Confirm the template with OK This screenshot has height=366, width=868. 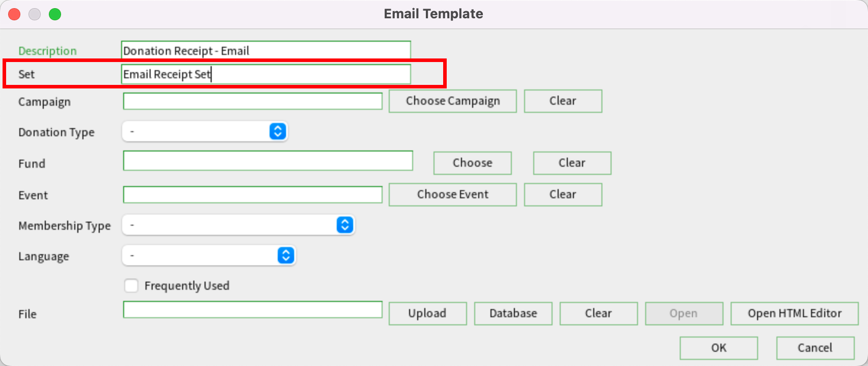tap(718, 348)
